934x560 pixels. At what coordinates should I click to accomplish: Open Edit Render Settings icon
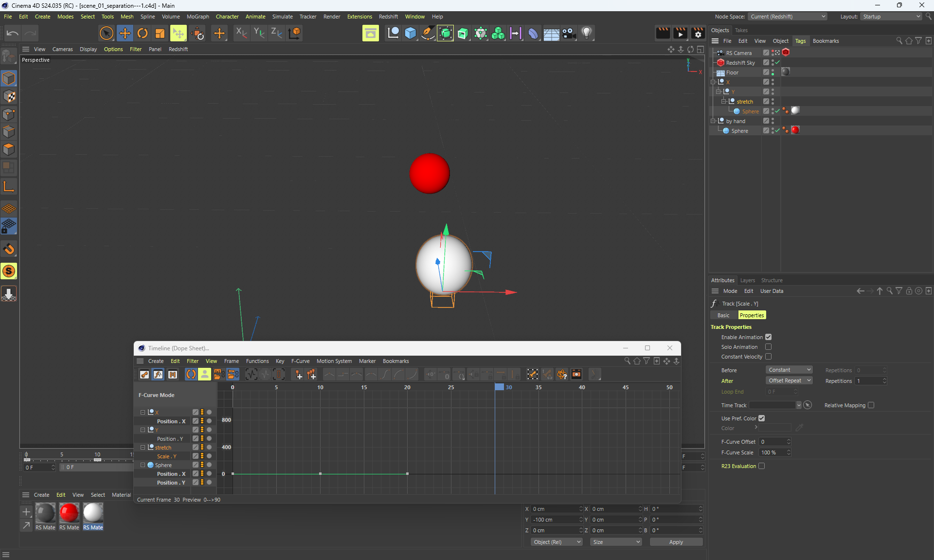[698, 33]
